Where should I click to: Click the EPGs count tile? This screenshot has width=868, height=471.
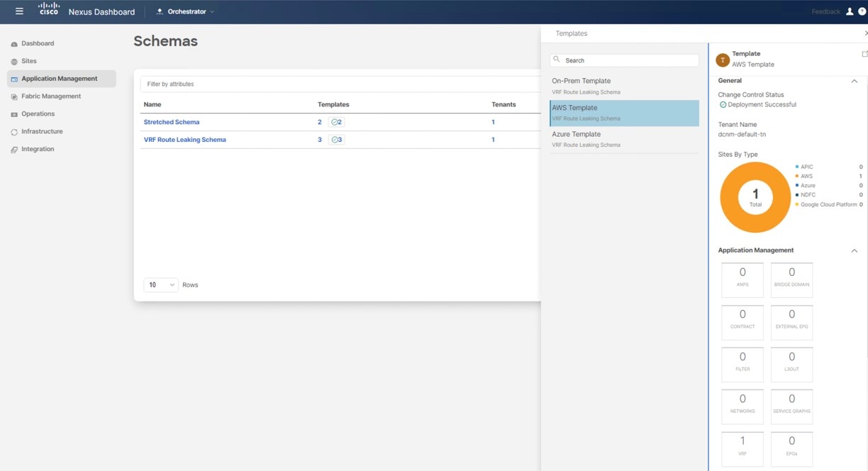(x=792, y=449)
